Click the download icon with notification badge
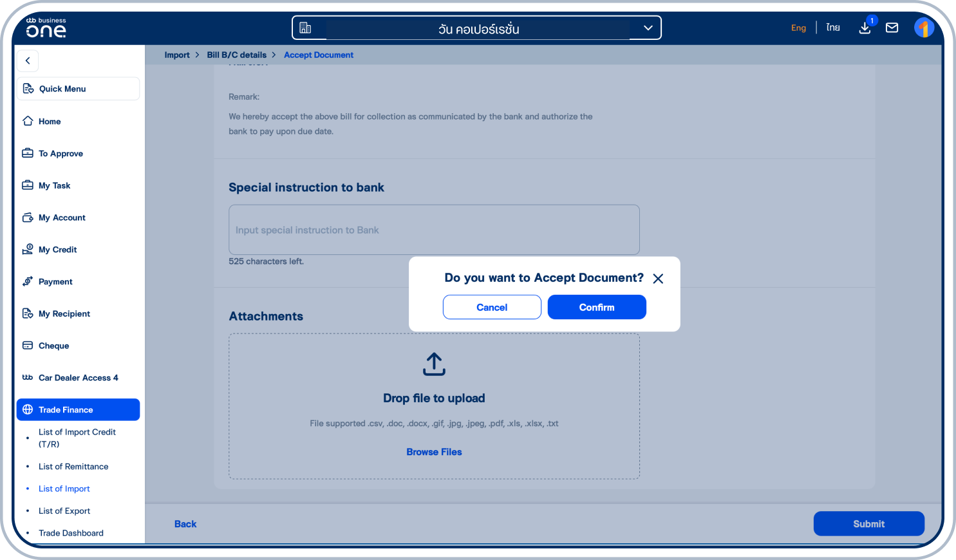956x560 pixels. (865, 28)
